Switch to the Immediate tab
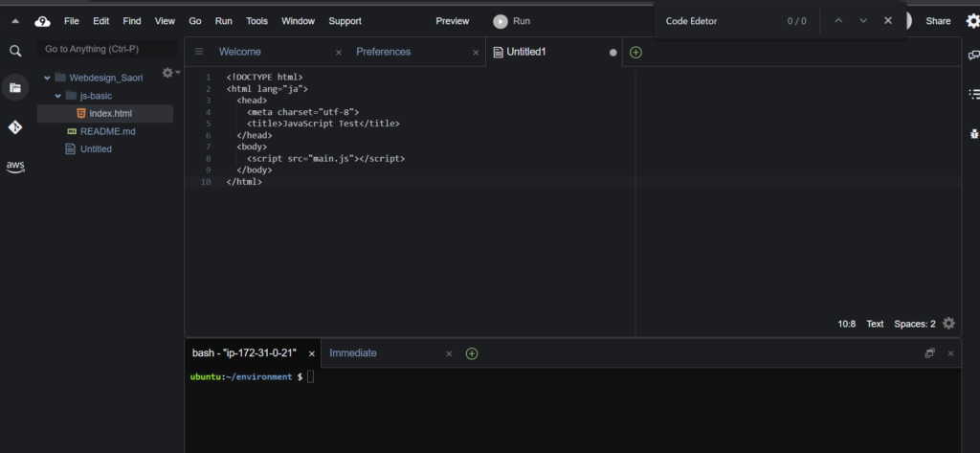The image size is (980, 453). point(353,352)
